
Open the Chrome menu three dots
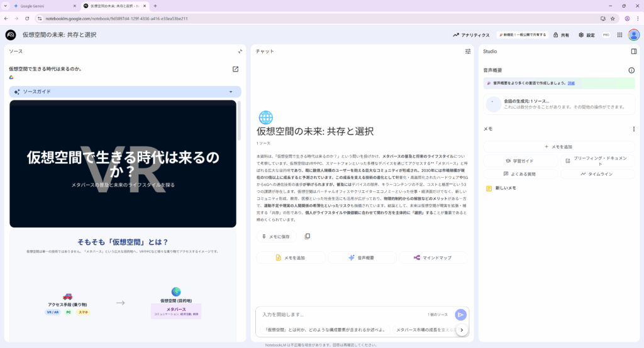tap(638, 18)
